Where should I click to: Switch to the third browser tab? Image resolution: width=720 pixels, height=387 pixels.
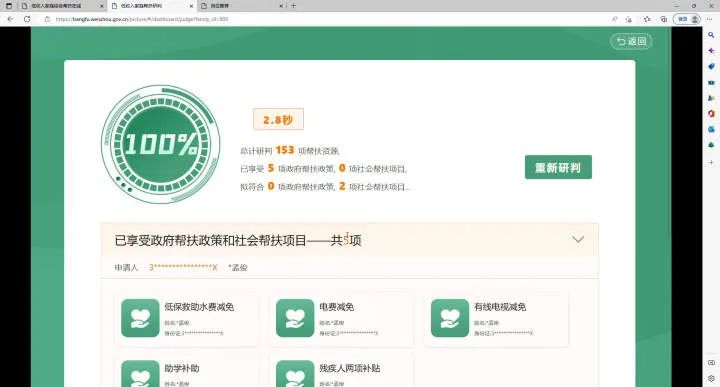(242, 6)
